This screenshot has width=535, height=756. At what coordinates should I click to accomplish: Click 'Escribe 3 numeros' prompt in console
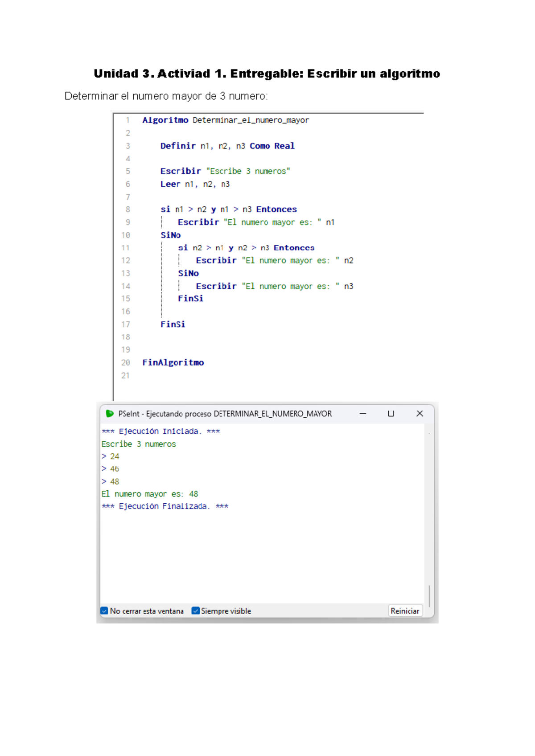139,444
